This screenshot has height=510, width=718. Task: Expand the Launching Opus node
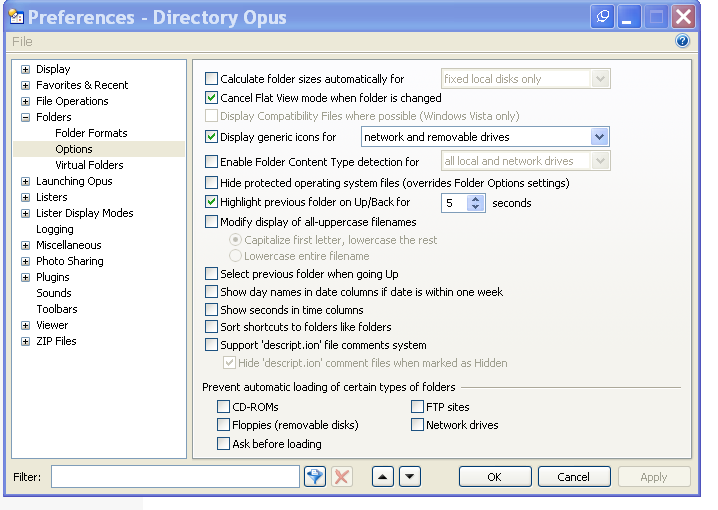click(x=26, y=182)
